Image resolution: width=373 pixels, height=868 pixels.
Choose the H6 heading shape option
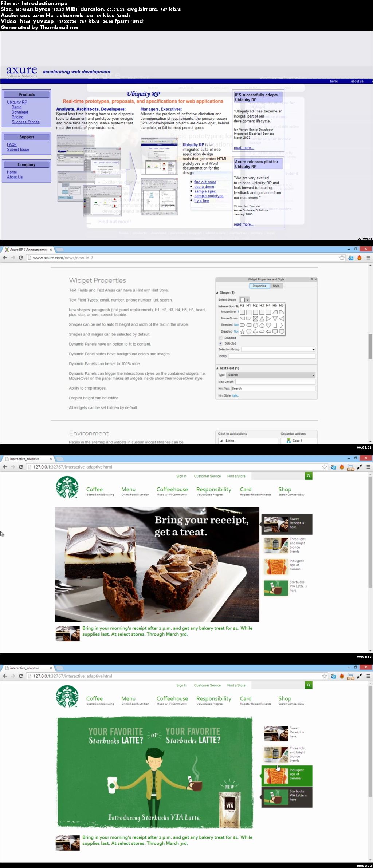pyautogui.click(x=281, y=305)
